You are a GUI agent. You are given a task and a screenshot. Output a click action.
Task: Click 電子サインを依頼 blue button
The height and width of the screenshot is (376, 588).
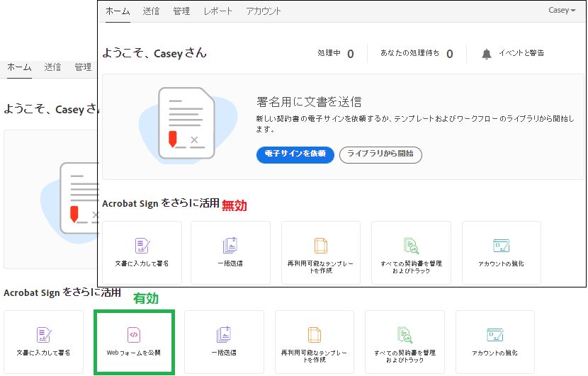(295, 154)
